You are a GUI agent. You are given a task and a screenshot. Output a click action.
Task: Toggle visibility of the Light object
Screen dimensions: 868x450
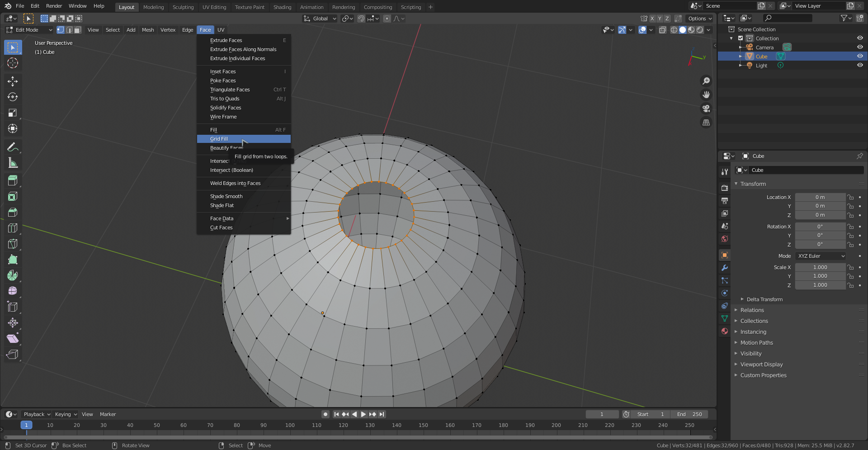click(x=860, y=66)
